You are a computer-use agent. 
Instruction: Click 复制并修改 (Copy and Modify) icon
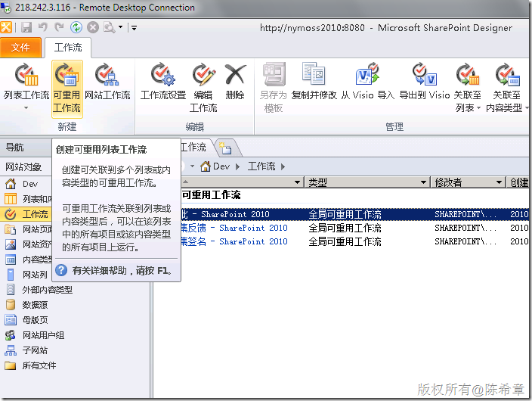(x=314, y=73)
